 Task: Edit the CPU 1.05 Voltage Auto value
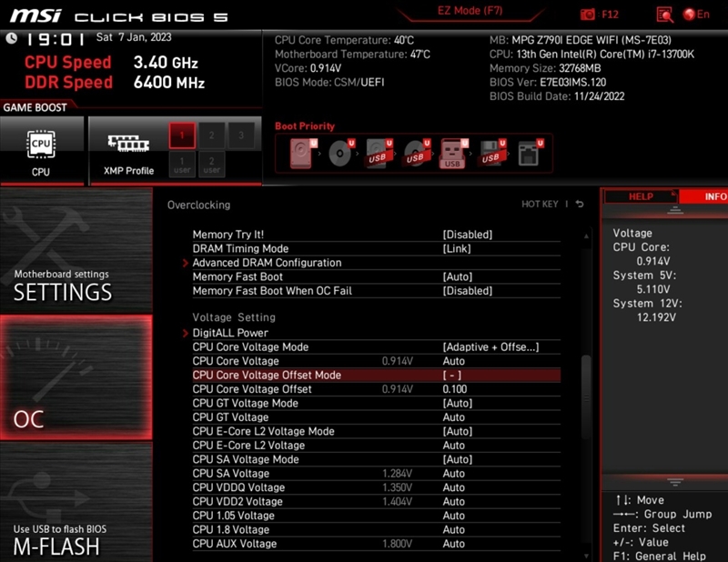point(453,516)
